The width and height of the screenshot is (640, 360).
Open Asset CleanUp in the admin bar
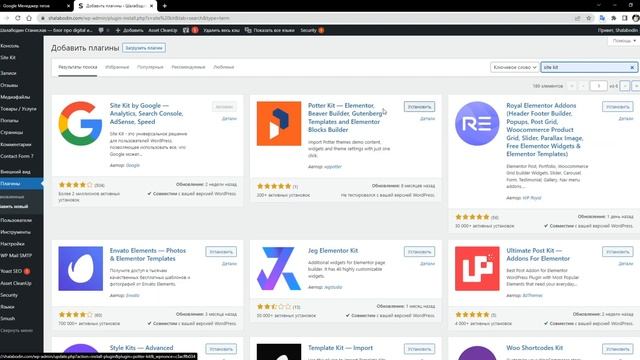(162, 30)
